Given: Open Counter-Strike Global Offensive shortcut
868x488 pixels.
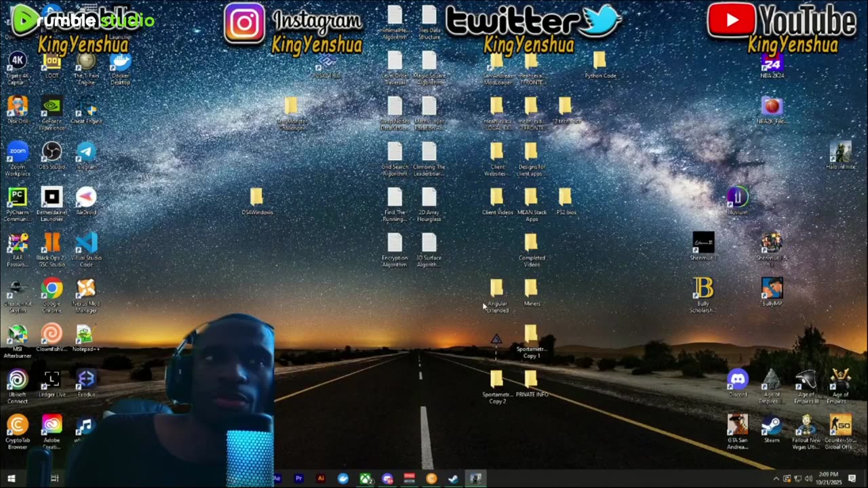Looking at the screenshot, I should [x=840, y=432].
